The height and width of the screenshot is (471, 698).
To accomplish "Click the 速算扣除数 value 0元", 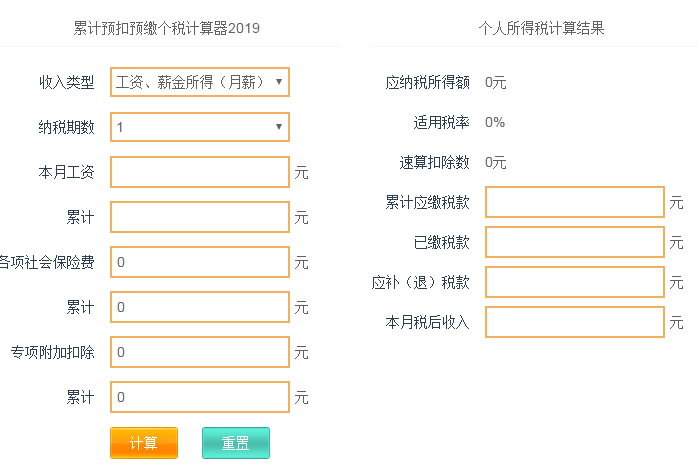I will [496, 162].
